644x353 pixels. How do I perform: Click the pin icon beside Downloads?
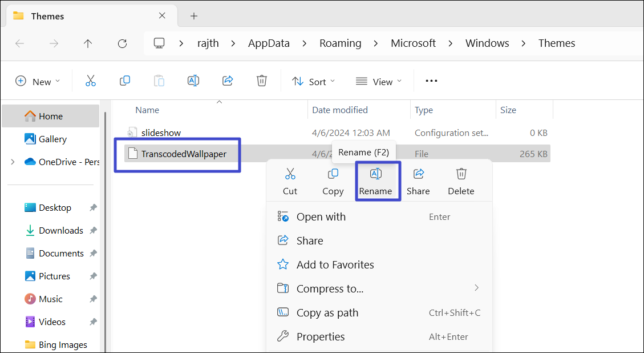point(93,230)
